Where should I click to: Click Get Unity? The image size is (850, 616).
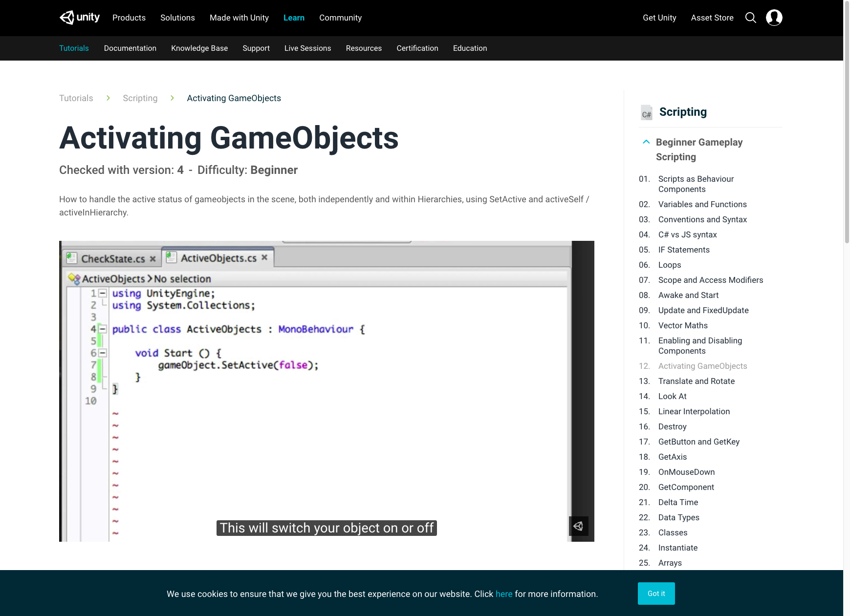pos(659,18)
